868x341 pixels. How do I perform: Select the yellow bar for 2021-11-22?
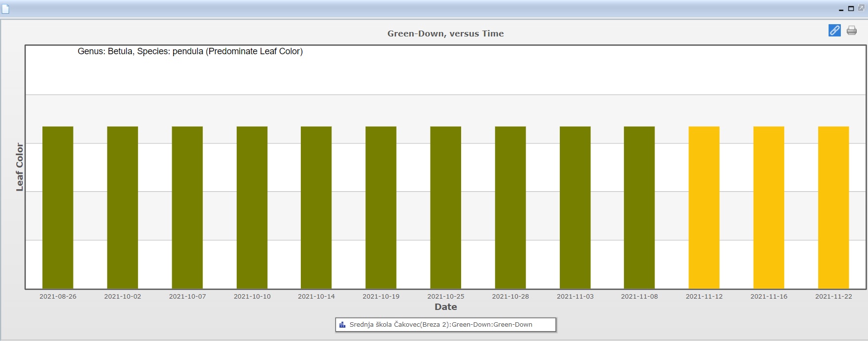(833, 207)
